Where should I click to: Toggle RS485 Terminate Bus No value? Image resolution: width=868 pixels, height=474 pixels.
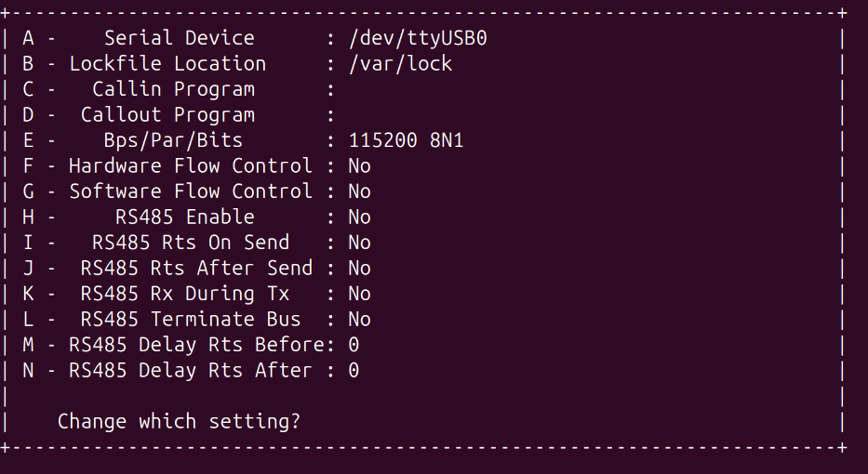click(x=359, y=320)
